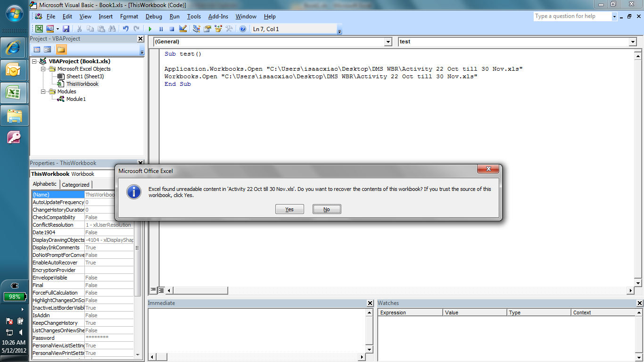Click the Undo arrow icon
This screenshot has width=644, height=362.
pos(125,29)
